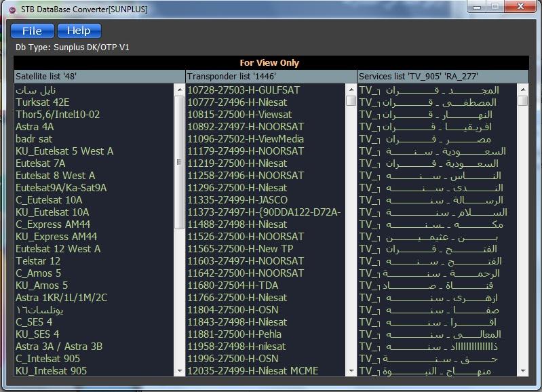
Task: Select transponder 11179-27499-H-NOORSAT
Action: tap(265, 151)
